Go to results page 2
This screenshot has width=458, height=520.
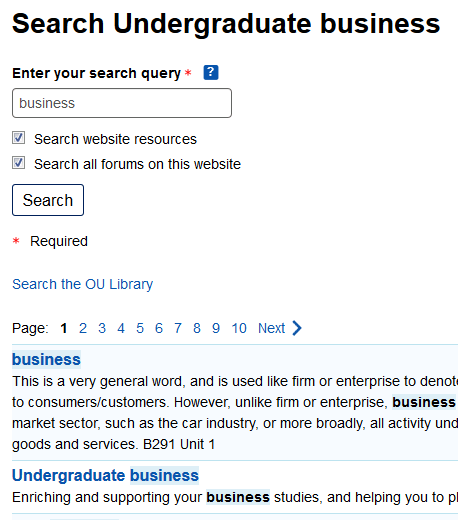pyautogui.click(x=83, y=328)
